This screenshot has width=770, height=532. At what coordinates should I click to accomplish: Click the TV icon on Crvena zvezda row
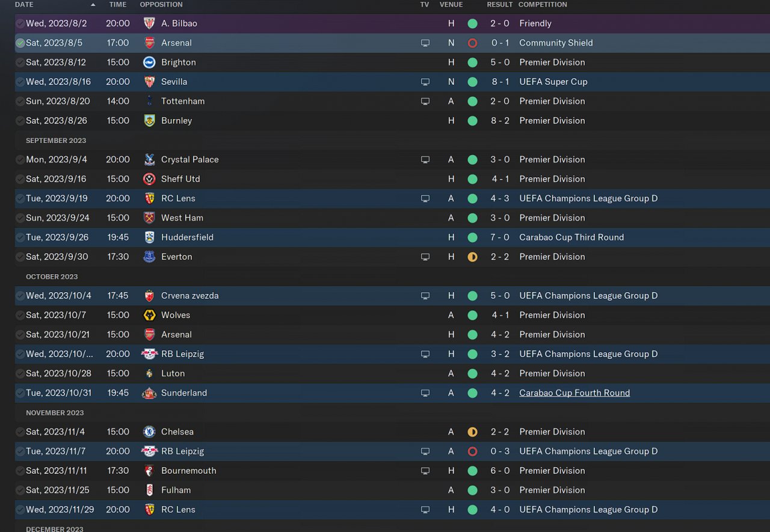tap(425, 296)
